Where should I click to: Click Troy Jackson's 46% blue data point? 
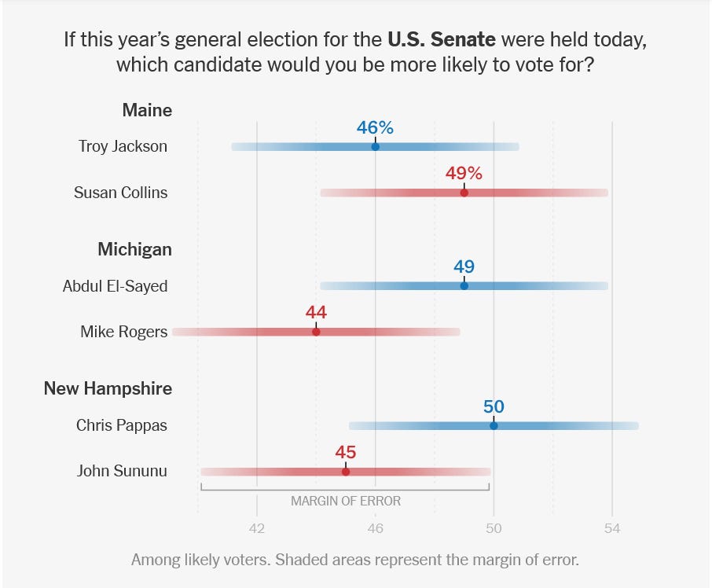(375, 147)
